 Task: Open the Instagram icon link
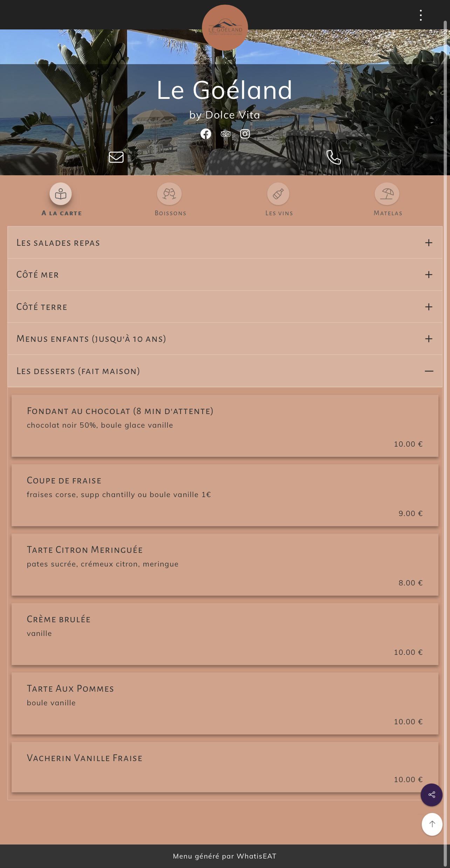pyautogui.click(x=245, y=134)
